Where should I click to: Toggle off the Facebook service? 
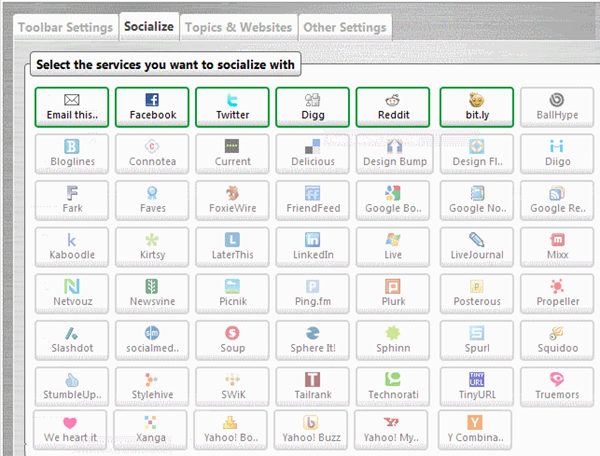(x=152, y=107)
